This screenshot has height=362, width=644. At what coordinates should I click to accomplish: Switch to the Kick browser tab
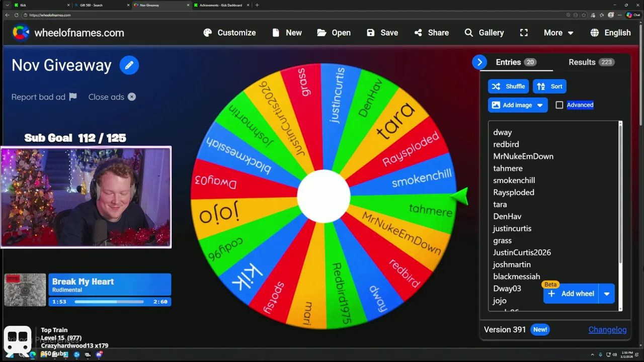click(42, 5)
